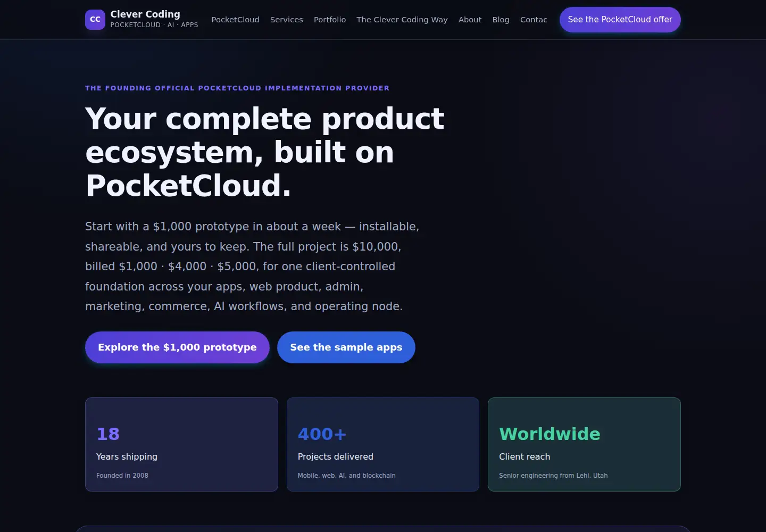
Task: Open the Clever Coding brand name link
Action: 145,14
